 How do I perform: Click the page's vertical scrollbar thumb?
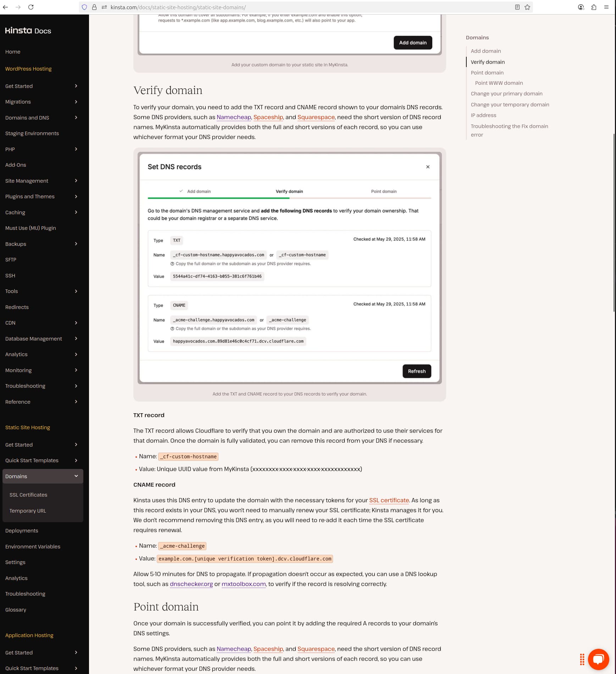coord(614,223)
